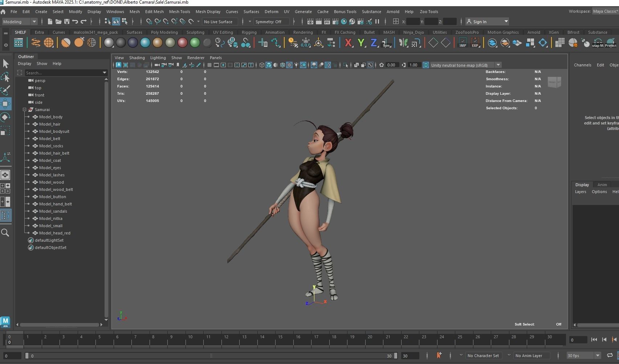Click the Outliner Show menu

point(42,64)
